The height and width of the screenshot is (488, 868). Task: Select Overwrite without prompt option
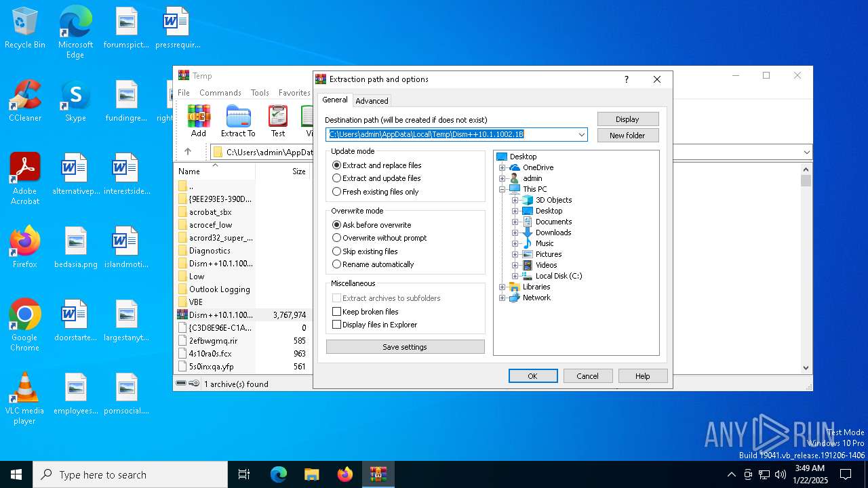(380, 238)
